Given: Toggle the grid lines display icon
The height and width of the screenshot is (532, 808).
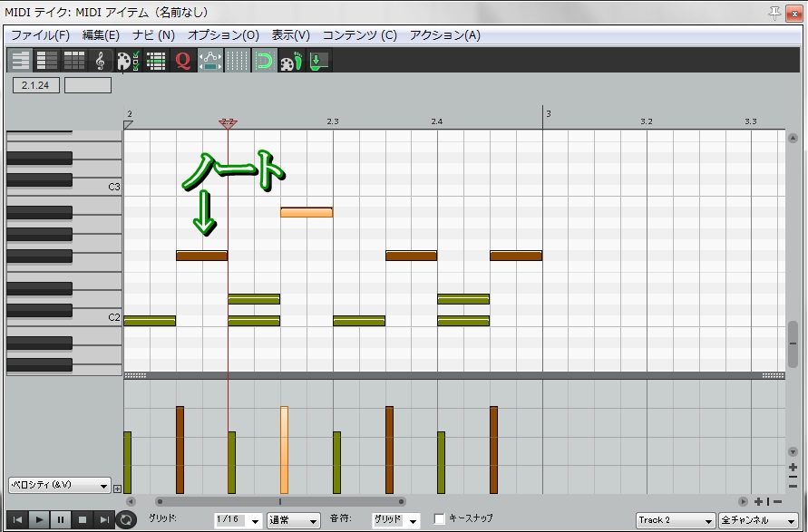Looking at the screenshot, I should click(238, 60).
